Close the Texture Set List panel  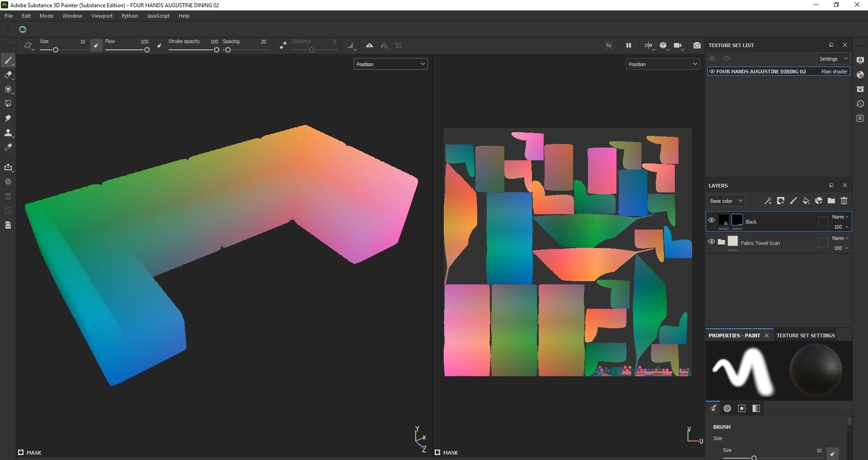844,45
